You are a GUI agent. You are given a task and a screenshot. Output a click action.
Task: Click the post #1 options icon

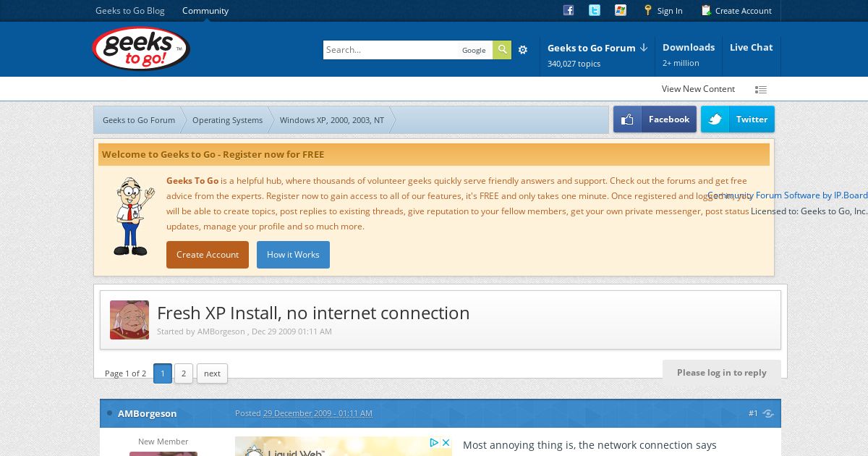tap(768, 414)
